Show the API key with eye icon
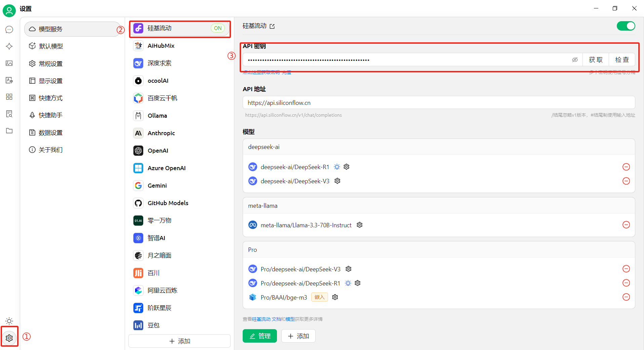The height and width of the screenshot is (350, 644). [575, 60]
